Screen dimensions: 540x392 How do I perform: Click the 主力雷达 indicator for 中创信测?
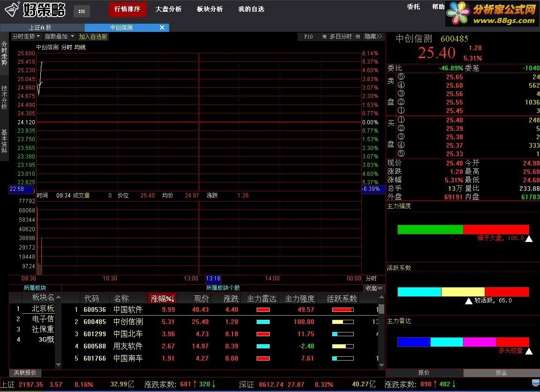click(263, 322)
